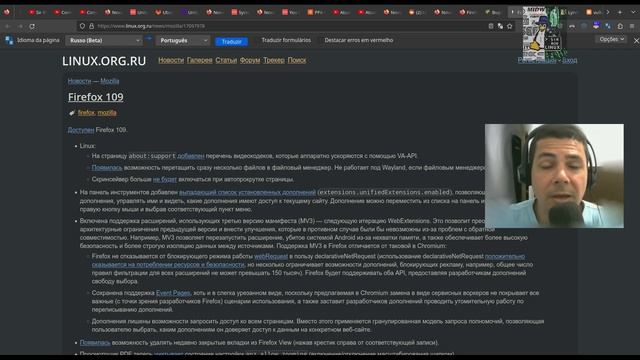Open the target language Português dropdown

coord(183,40)
